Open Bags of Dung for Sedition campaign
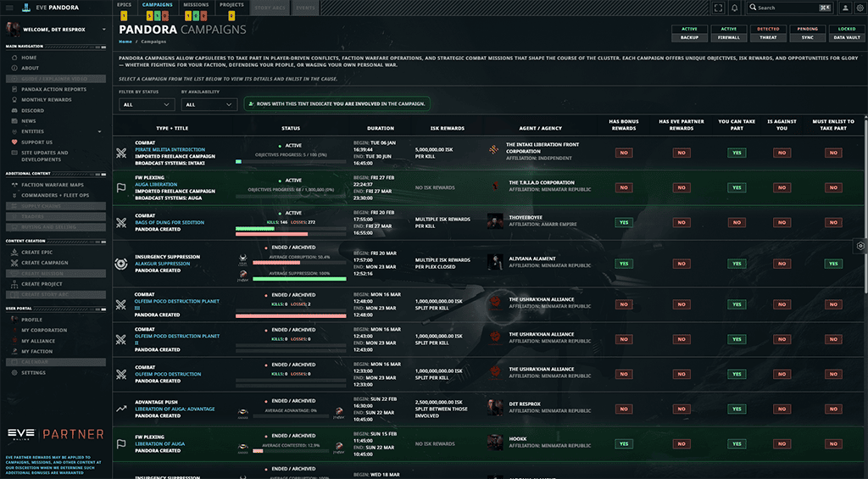Image resolution: width=868 pixels, height=479 pixels. pos(170,222)
